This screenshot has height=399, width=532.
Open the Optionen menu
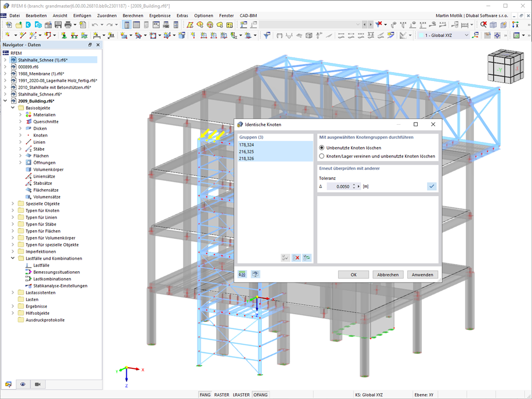click(204, 16)
